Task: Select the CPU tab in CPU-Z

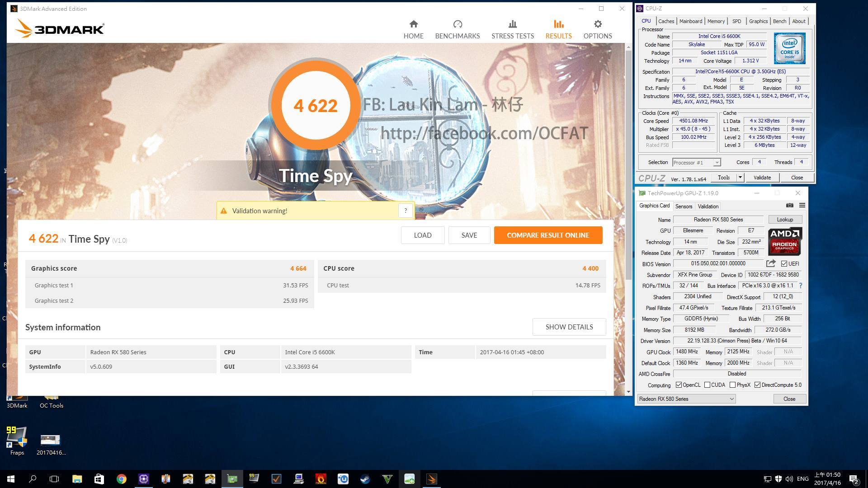Action: 646,21
